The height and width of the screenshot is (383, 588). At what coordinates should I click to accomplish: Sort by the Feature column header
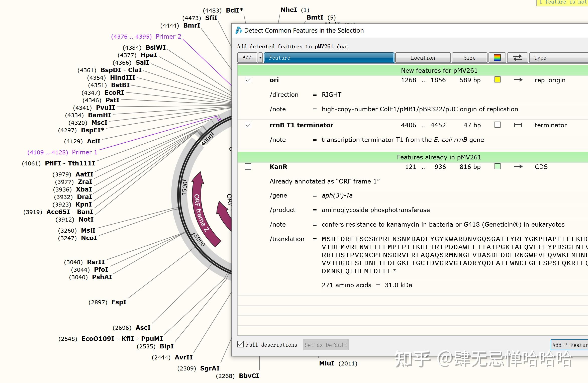coord(329,58)
